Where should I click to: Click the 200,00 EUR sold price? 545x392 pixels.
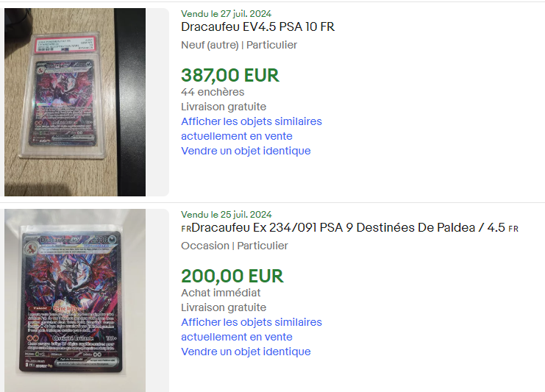pyautogui.click(x=232, y=277)
